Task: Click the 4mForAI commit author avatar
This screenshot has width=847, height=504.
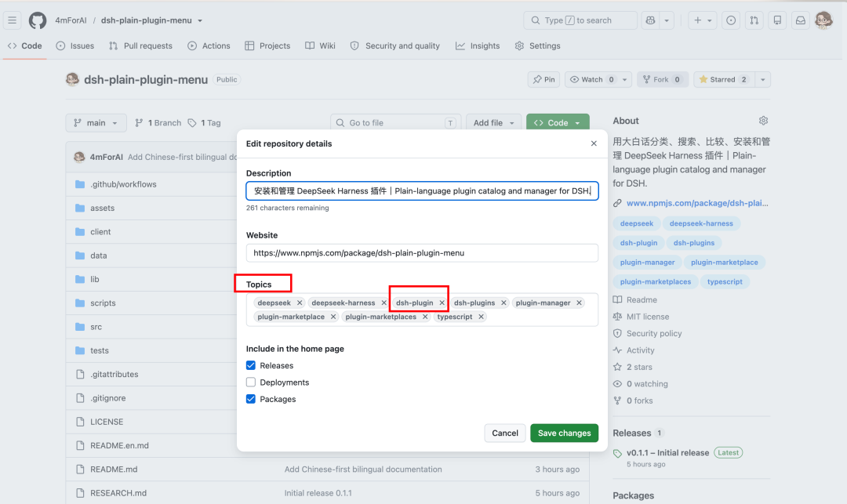Action: pos(79,157)
